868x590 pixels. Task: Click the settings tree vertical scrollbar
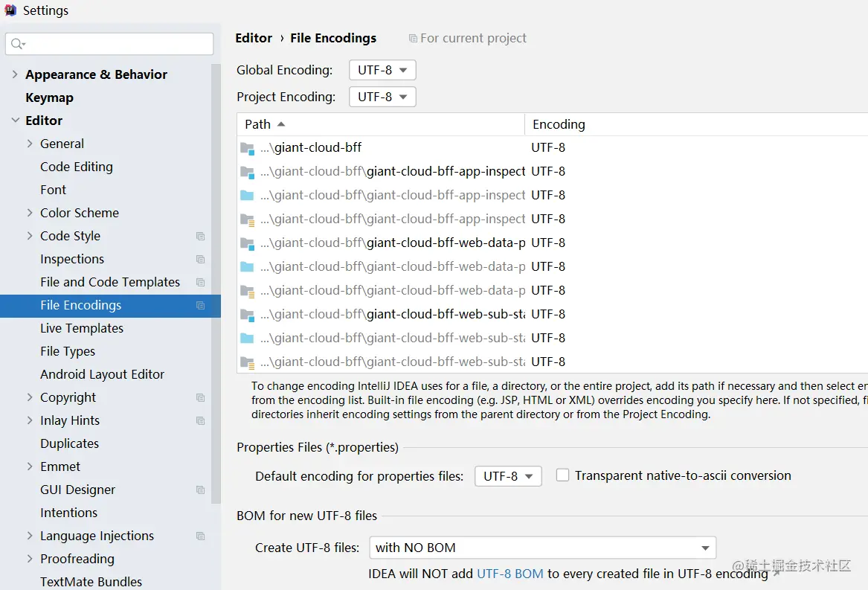click(216, 283)
